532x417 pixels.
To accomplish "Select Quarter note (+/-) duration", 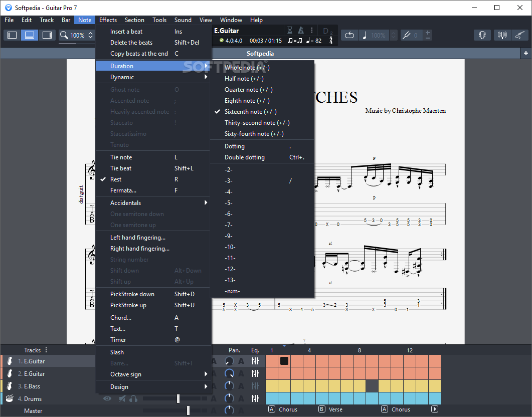I will click(262, 90).
